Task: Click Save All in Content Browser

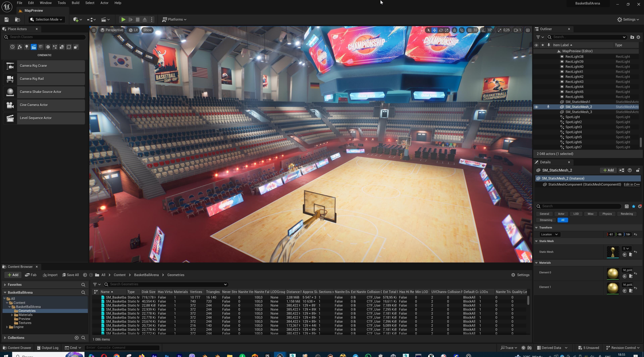Action: pyautogui.click(x=70, y=275)
